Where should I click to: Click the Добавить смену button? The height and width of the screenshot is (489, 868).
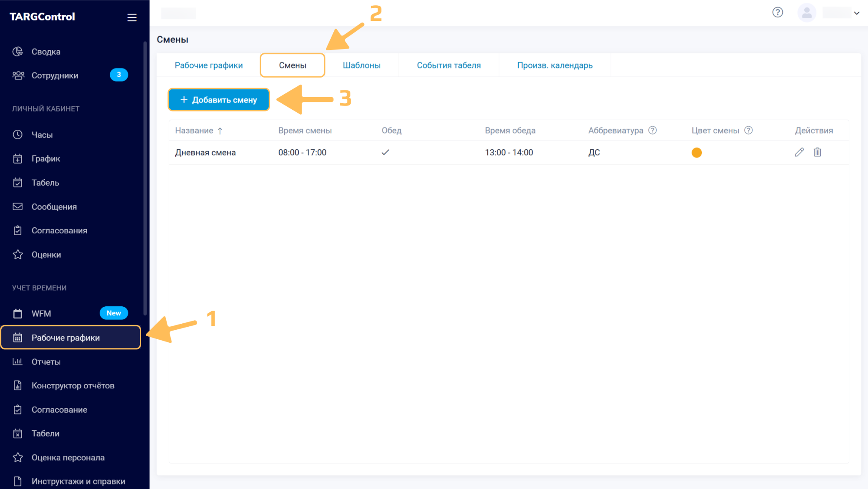click(219, 100)
